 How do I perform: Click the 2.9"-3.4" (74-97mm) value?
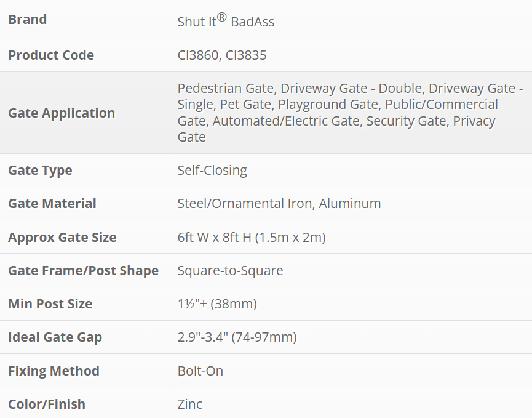237,337
